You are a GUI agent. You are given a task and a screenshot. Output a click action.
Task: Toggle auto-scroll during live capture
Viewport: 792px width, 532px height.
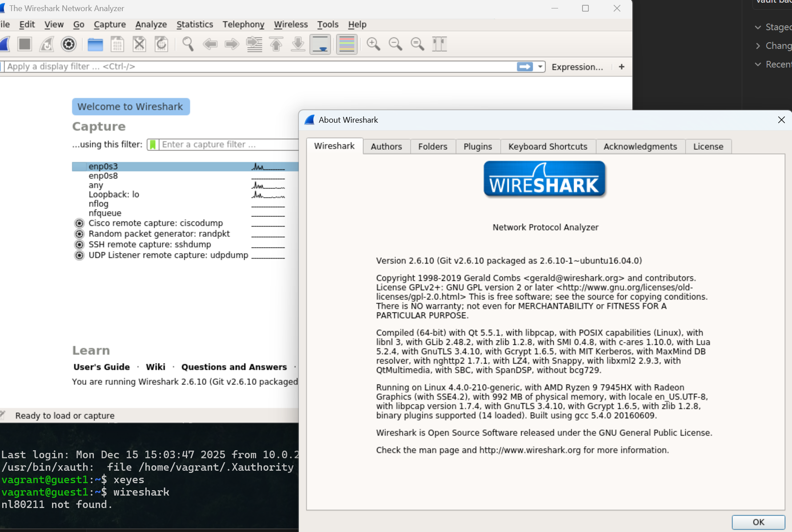click(x=320, y=44)
